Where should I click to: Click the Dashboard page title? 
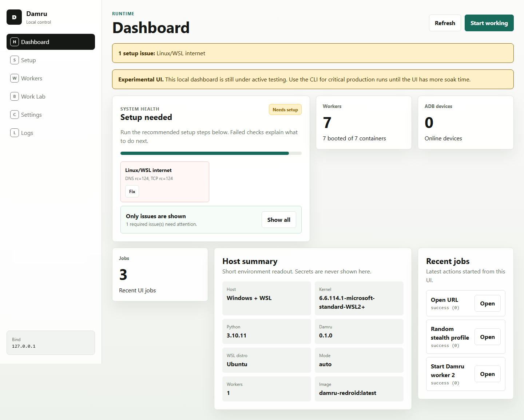(x=151, y=28)
